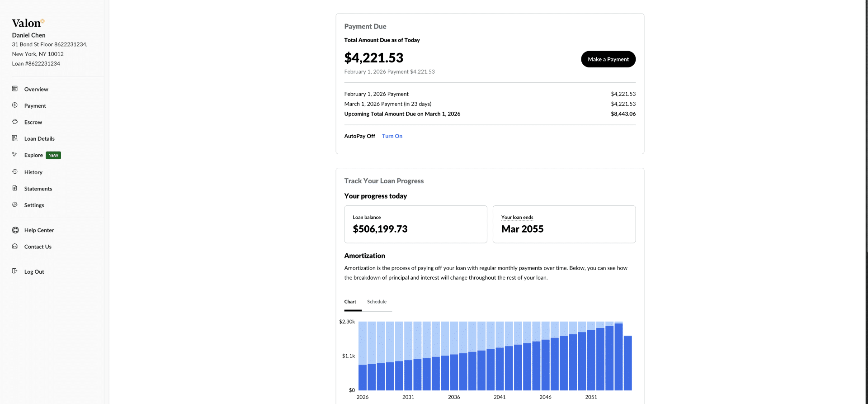Click the Contact Us envelope icon
Viewport: 868px width, 404px height.
pyautogui.click(x=15, y=246)
